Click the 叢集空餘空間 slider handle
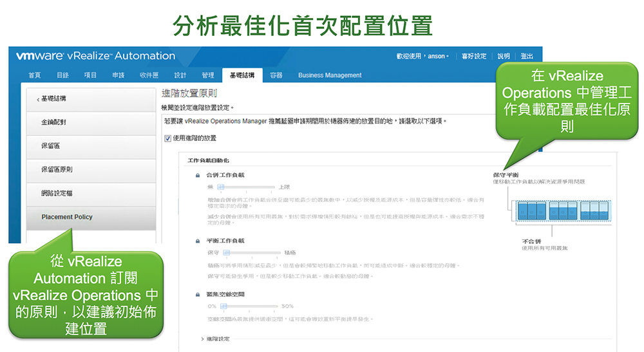Image resolution: width=644 pixels, height=352 pixels. point(224,306)
